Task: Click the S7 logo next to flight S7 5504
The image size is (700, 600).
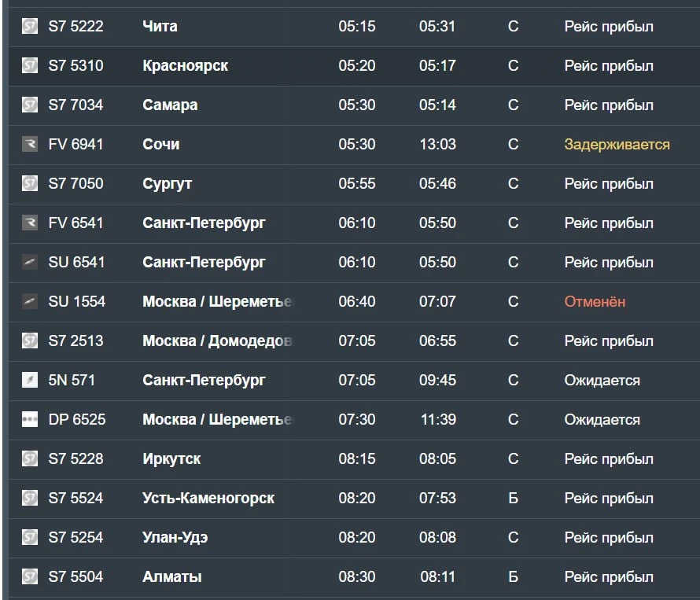Action: [30, 576]
